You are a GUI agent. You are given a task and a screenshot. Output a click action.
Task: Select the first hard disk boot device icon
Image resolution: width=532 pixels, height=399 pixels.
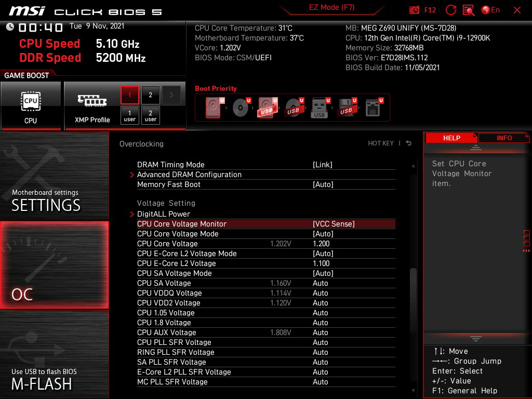[x=215, y=108]
